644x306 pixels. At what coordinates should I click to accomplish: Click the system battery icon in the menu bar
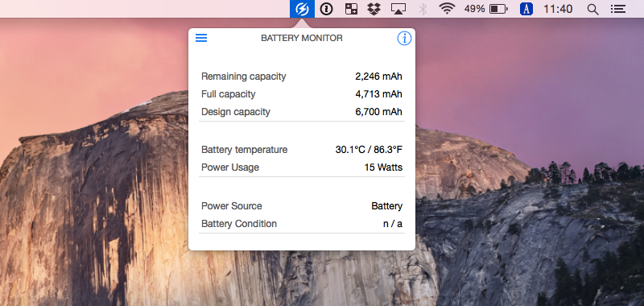click(x=498, y=9)
